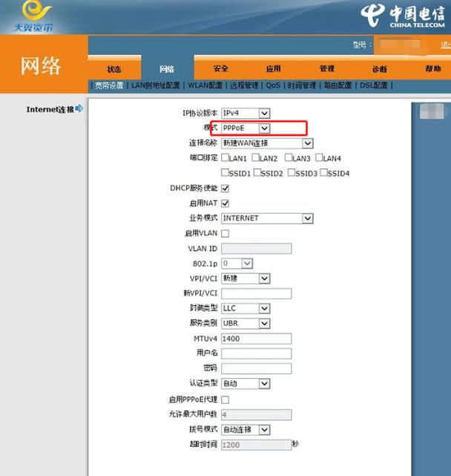Open the 安全 tab
Viewport: 451px width, 476px height.
(220, 68)
